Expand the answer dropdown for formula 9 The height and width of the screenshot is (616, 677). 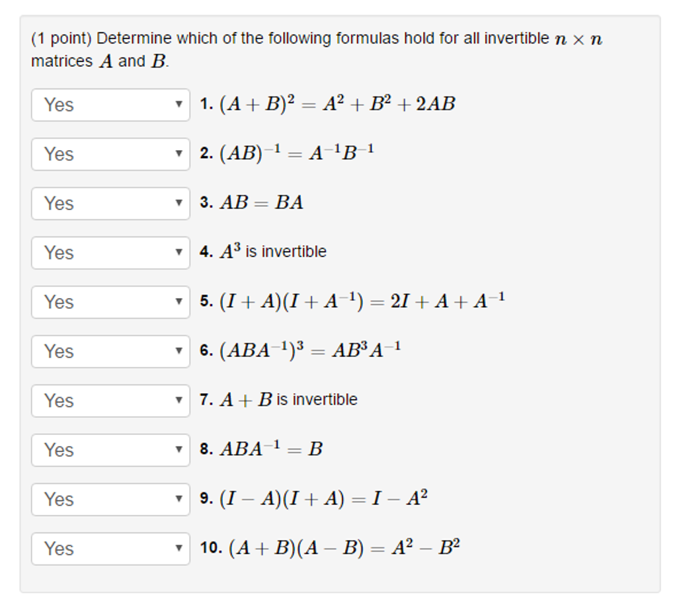[110, 499]
